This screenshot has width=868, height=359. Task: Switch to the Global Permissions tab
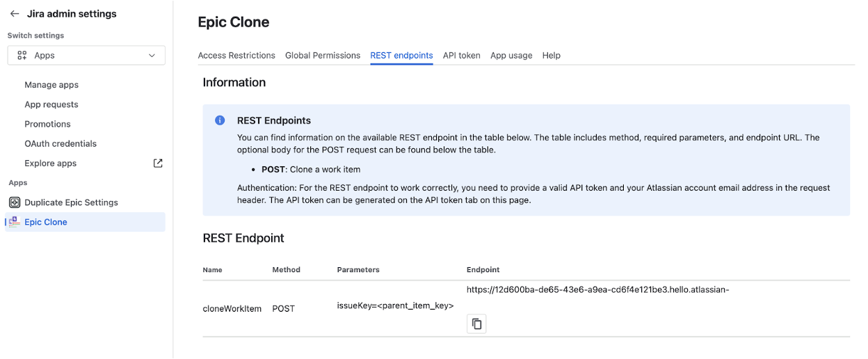323,56
